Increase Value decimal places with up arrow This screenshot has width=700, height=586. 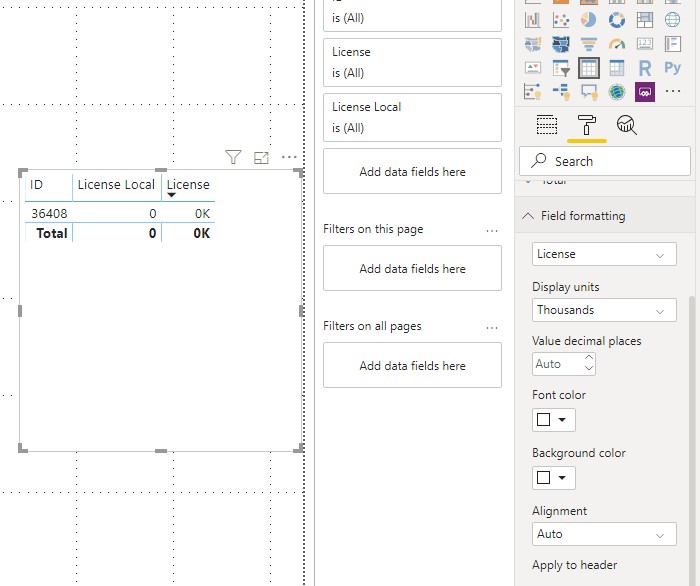pyautogui.click(x=589, y=358)
